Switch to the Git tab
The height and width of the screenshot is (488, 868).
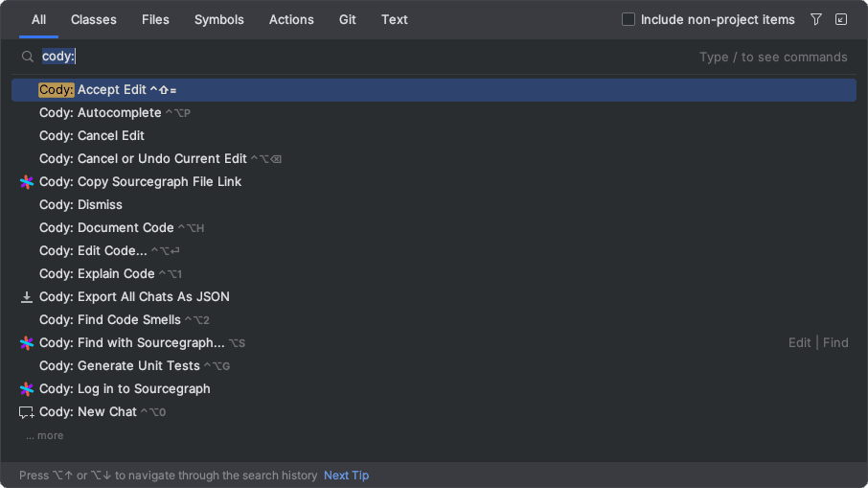(x=348, y=20)
